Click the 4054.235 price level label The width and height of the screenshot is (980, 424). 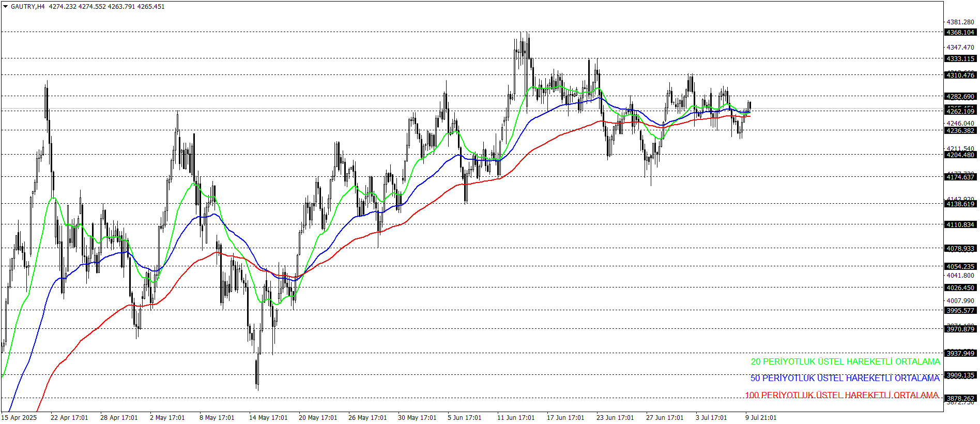[x=960, y=266]
